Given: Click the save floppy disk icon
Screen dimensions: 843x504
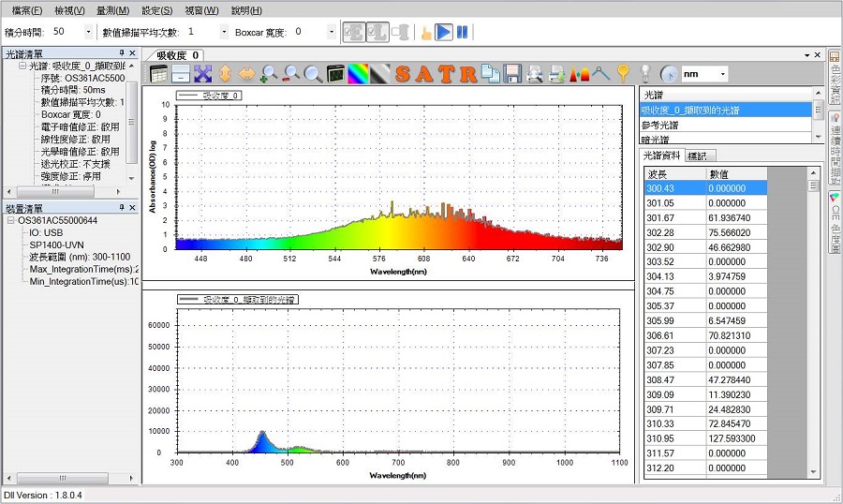Looking at the screenshot, I should 512,74.
